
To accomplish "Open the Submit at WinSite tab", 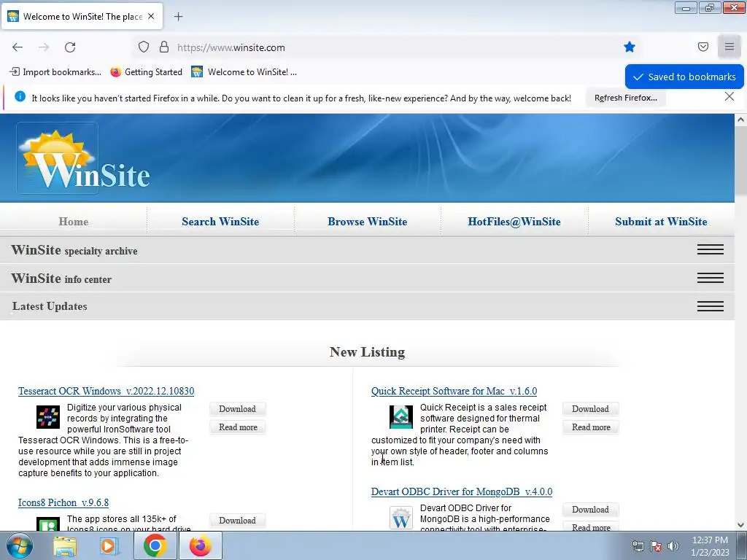I will [661, 222].
